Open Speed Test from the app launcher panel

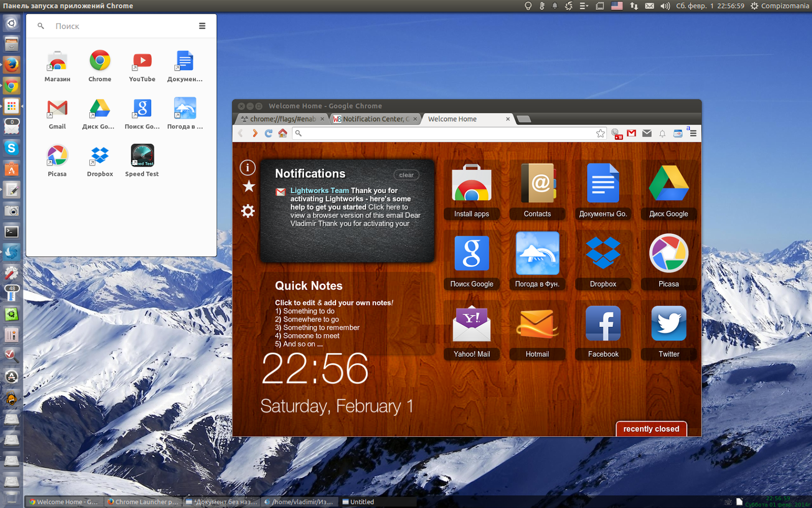[142, 161]
